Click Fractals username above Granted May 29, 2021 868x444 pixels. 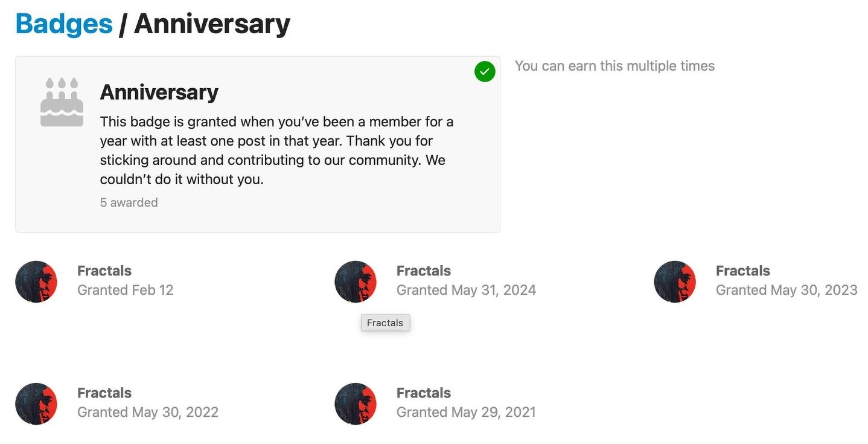[424, 393]
